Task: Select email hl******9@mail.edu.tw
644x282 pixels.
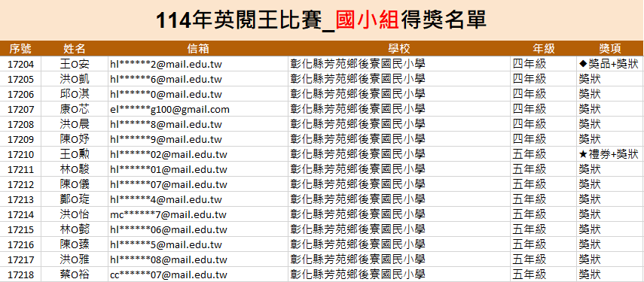Action: (x=166, y=140)
